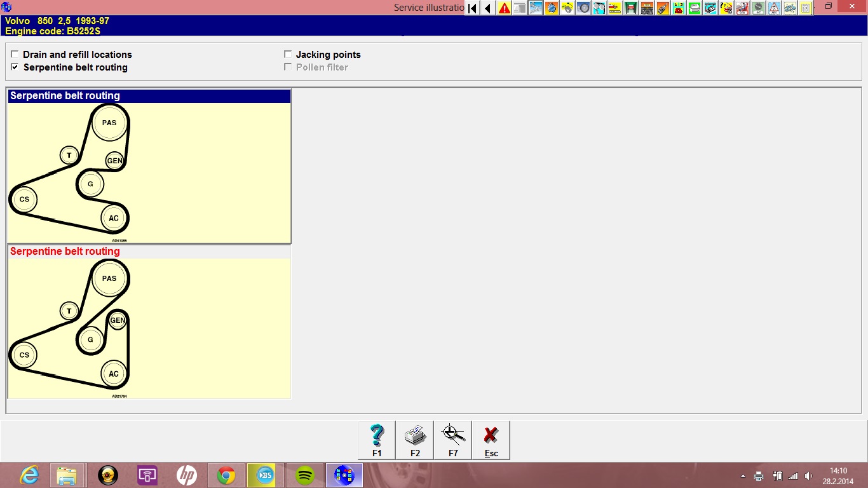Open help with the F1 button

[377, 440]
